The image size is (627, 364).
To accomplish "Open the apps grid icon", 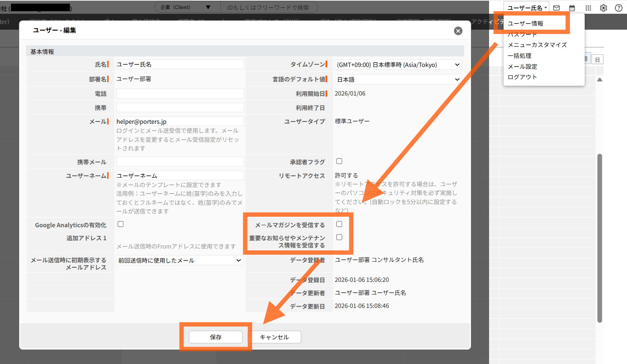I will 588,7.
